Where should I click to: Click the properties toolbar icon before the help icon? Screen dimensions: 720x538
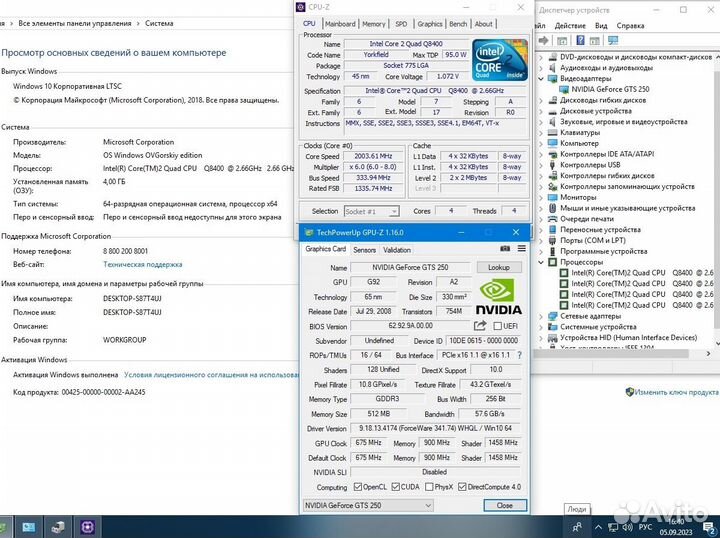pos(562,41)
